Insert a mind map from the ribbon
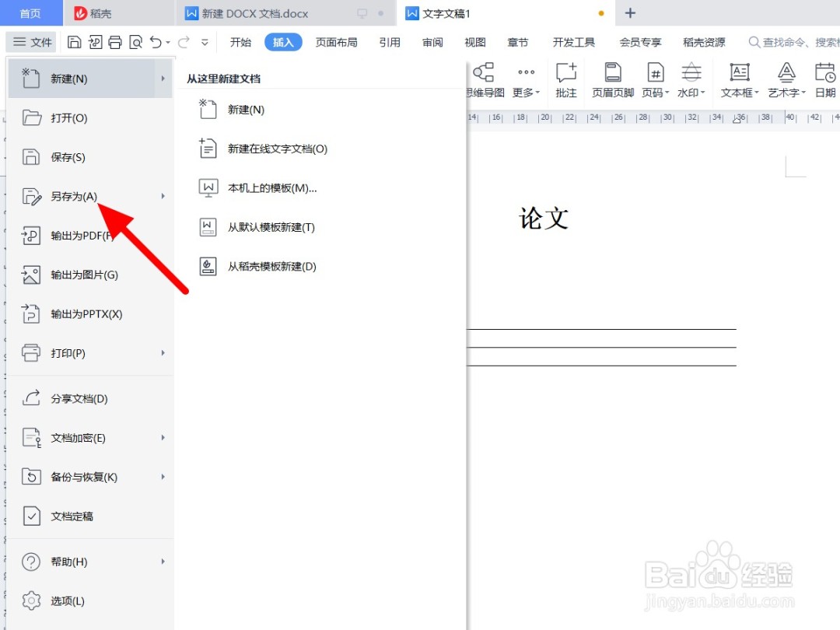840x630 pixels. click(484, 80)
